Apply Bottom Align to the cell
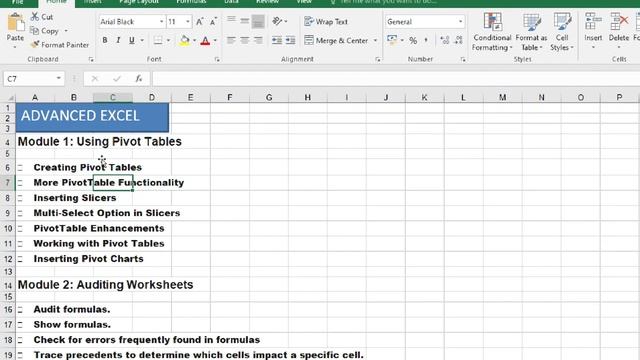Image resolution: width=640 pixels, height=360 pixels. 258,21
